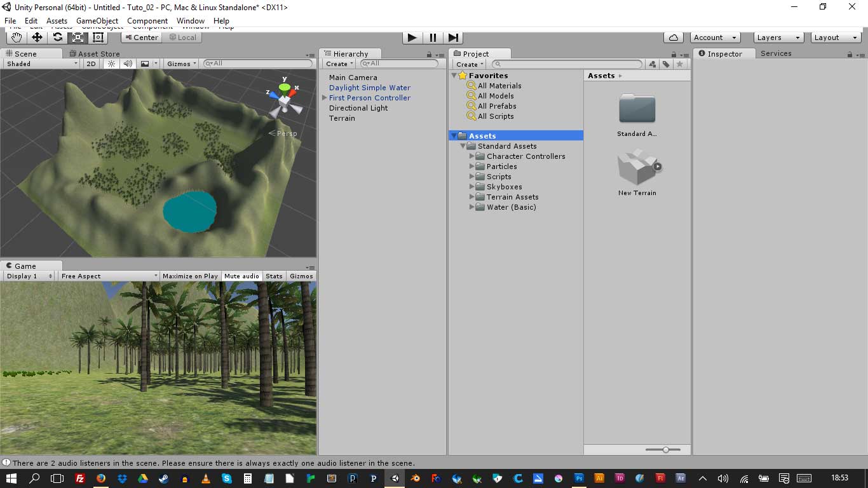Image resolution: width=868 pixels, height=488 pixels.
Task: Toggle Maximize on Play
Action: pyautogui.click(x=190, y=276)
